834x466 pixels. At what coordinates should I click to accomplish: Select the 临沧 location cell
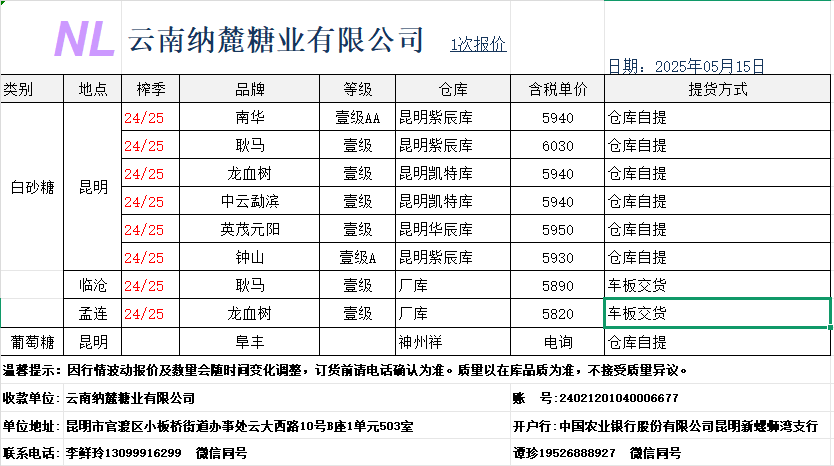tap(93, 285)
